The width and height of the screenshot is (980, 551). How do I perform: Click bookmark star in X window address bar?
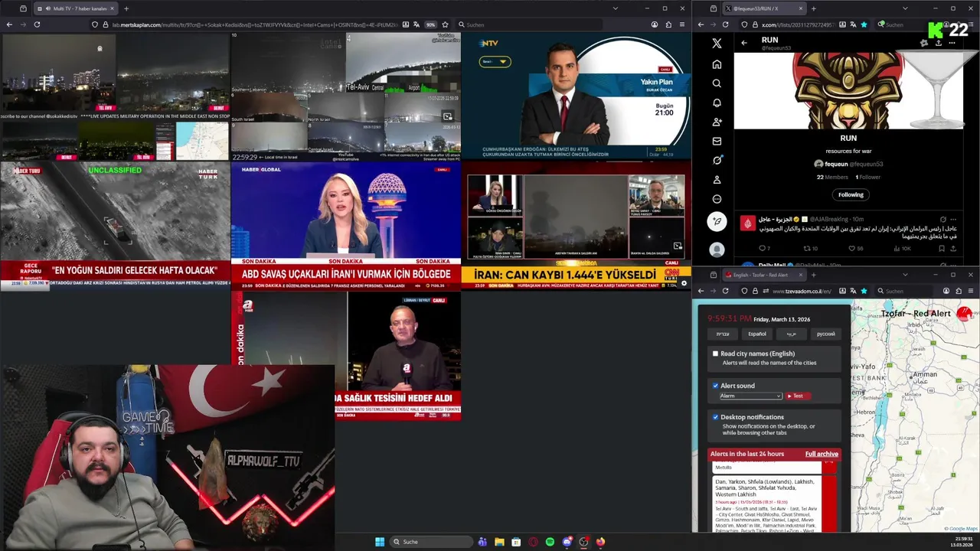click(864, 24)
